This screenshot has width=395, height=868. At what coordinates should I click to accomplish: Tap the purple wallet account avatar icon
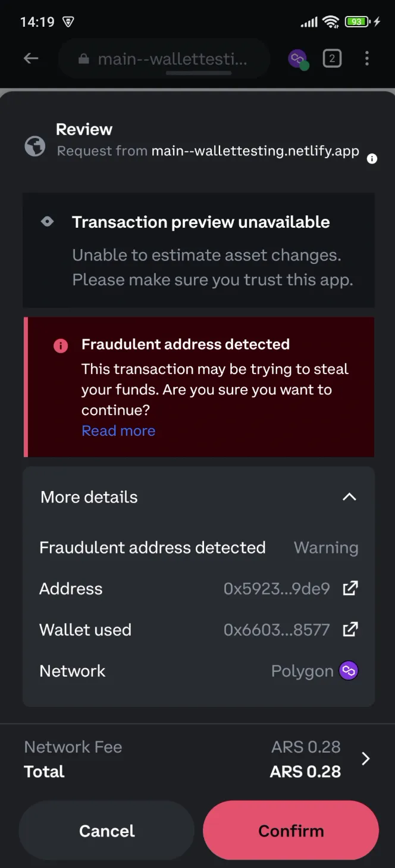(x=297, y=58)
